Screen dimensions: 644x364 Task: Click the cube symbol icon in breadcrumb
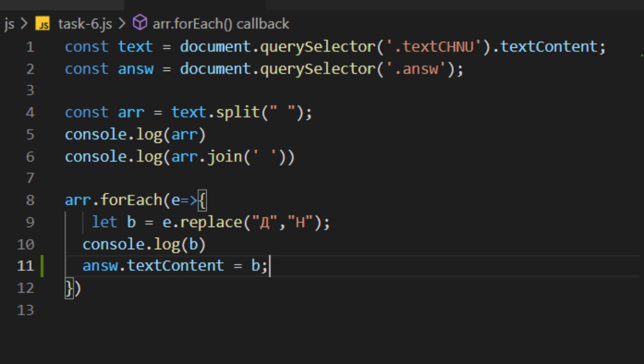pos(139,23)
